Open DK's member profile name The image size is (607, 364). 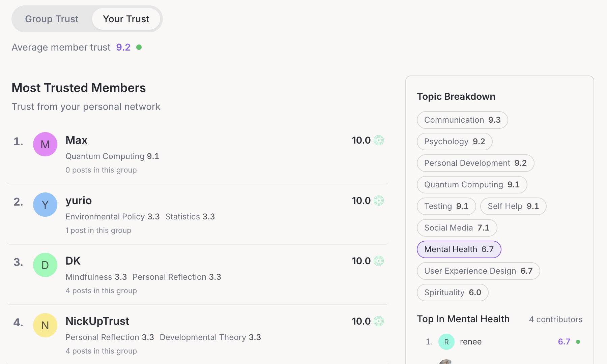click(x=73, y=261)
